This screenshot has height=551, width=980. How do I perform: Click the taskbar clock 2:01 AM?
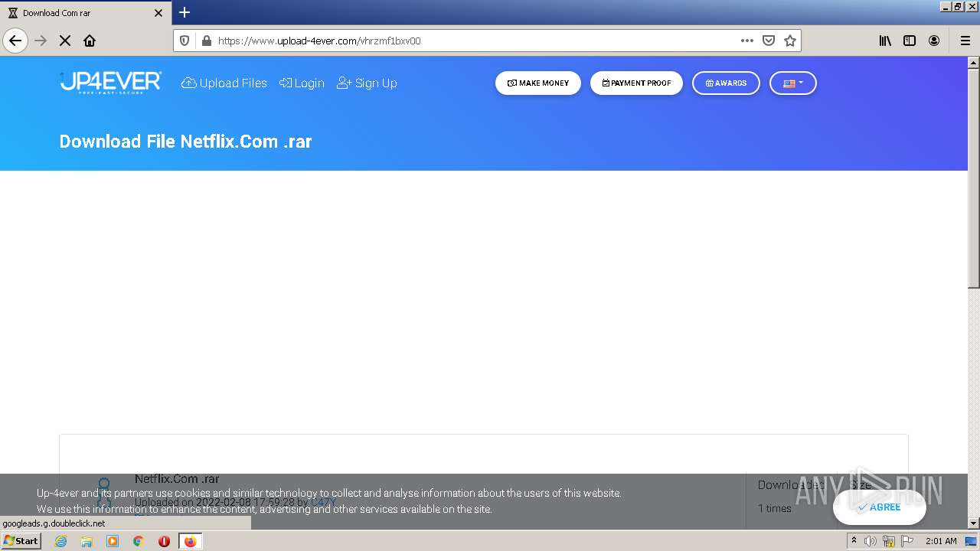tap(941, 541)
